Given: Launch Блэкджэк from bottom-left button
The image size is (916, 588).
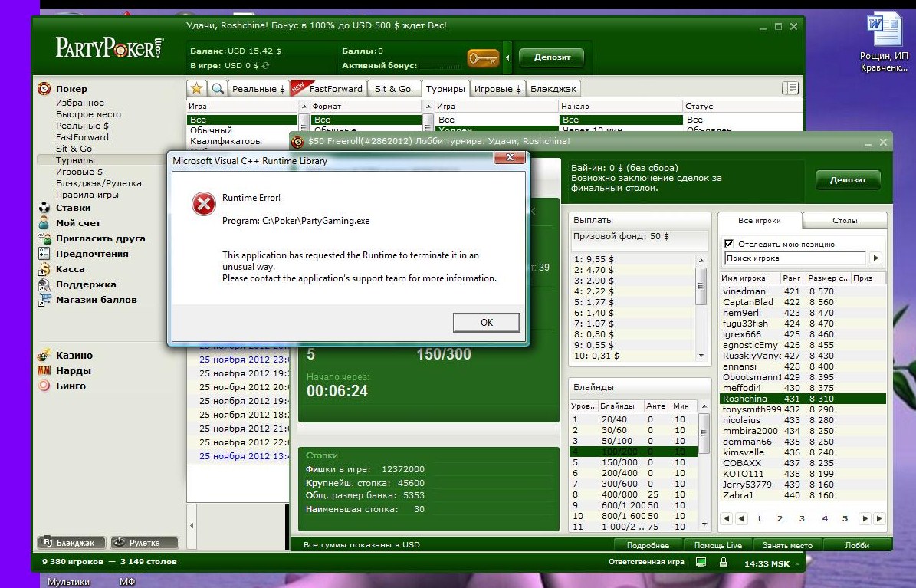Looking at the screenshot, I should tap(71, 543).
